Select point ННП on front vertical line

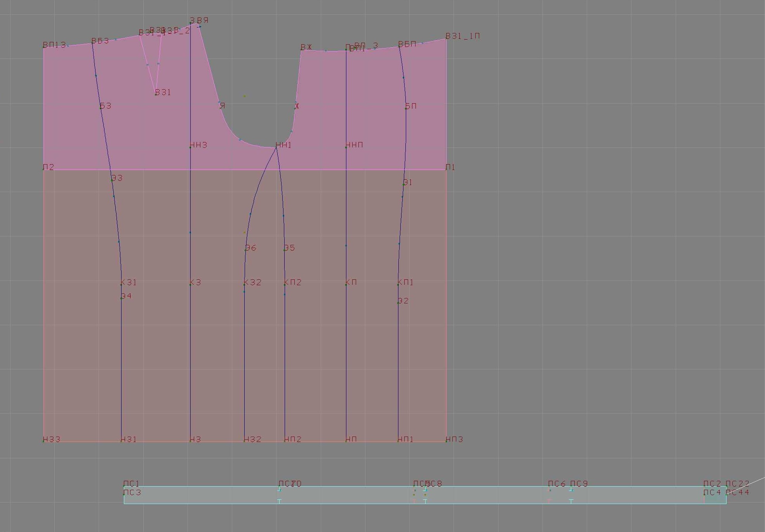tap(346, 147)
